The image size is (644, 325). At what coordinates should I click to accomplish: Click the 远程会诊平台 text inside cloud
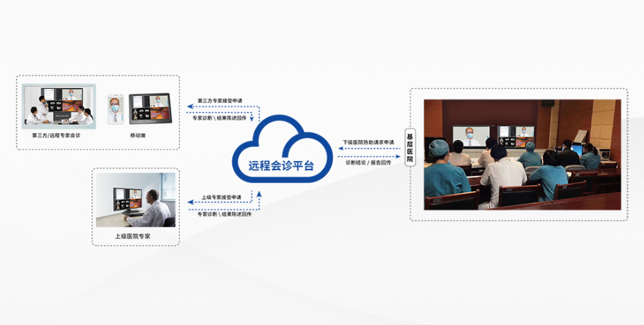[281, 165]
